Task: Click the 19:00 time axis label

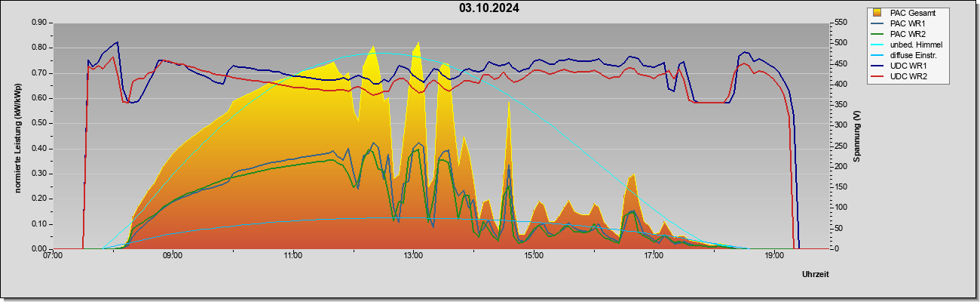Action: tap(774, 257)
